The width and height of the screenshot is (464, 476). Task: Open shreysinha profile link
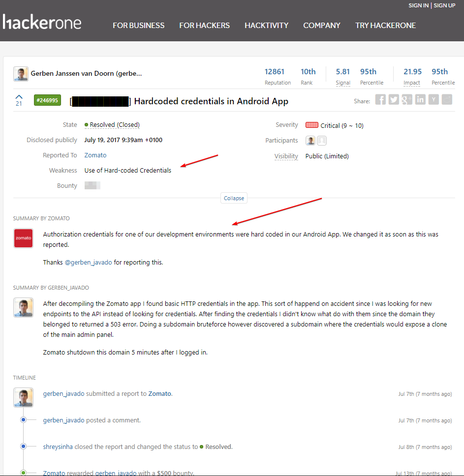pyautogui.click(x=58, y=447)
